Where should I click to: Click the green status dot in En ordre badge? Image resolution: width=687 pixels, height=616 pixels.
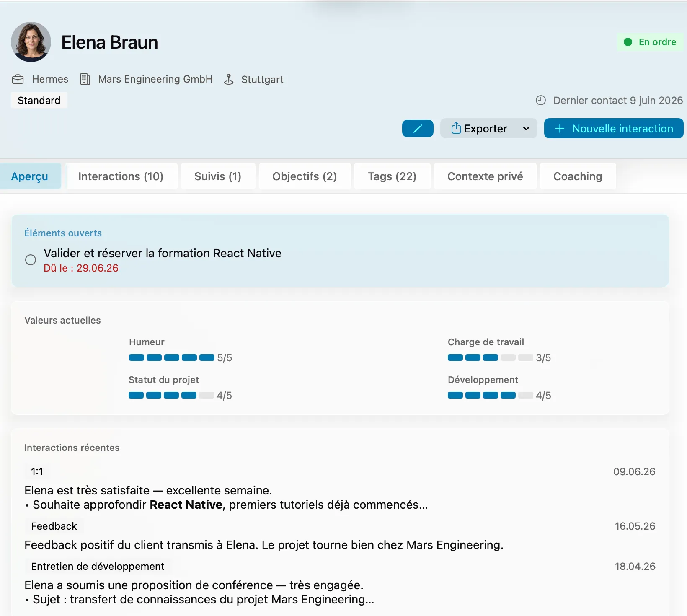click(x=628, y=42)
